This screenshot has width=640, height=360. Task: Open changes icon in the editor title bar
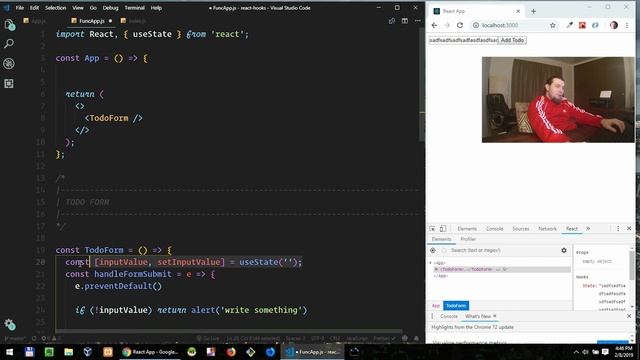(392, 21)
